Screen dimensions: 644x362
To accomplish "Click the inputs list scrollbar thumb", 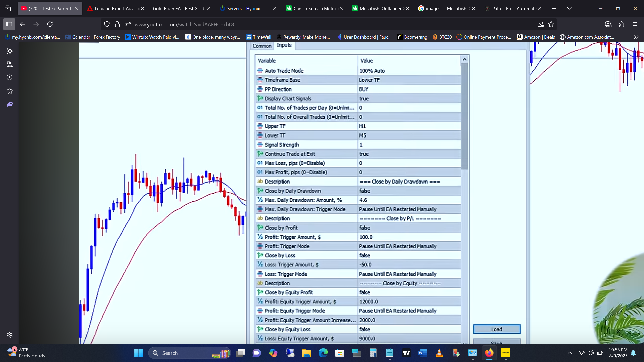I will click(465, 116).
